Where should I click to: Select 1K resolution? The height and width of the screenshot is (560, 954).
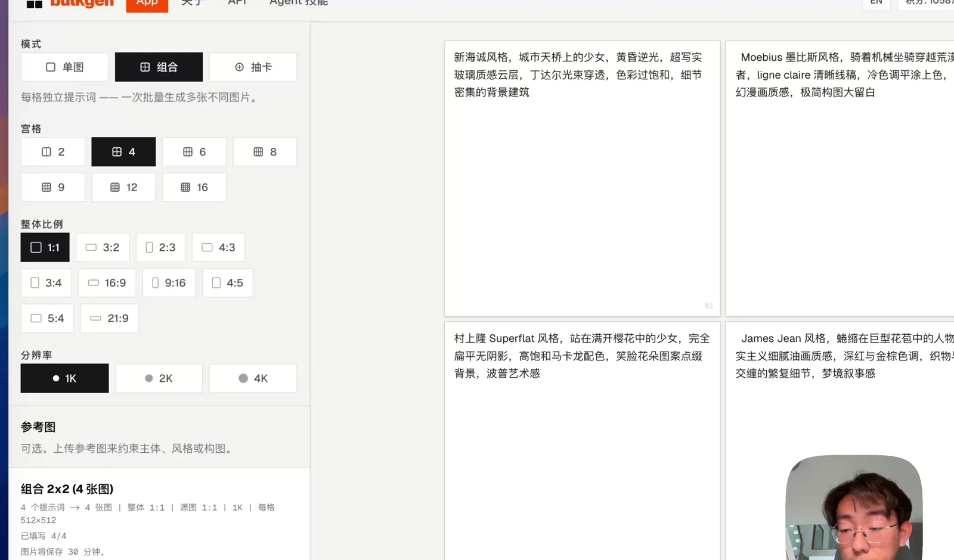point(64,378)
